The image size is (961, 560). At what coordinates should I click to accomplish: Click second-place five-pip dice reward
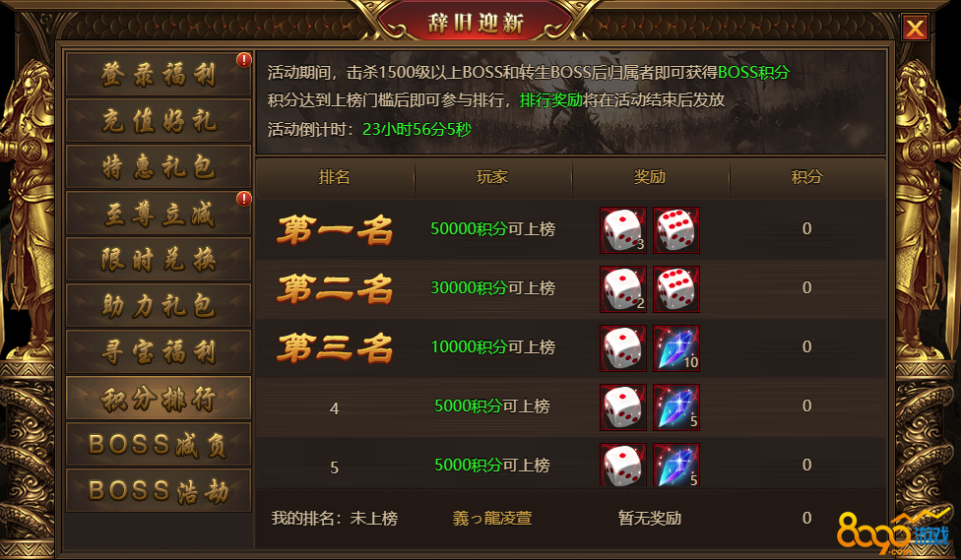tap(676, 289)
